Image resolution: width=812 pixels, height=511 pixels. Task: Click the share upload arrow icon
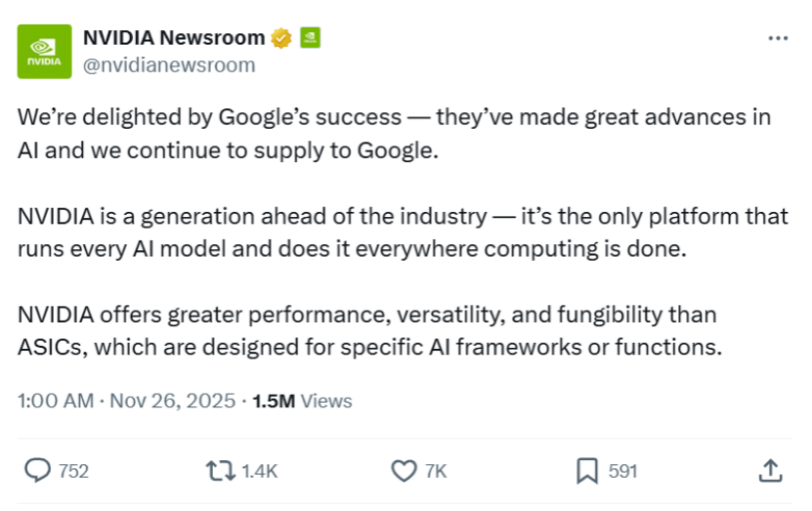coord(770,471)
